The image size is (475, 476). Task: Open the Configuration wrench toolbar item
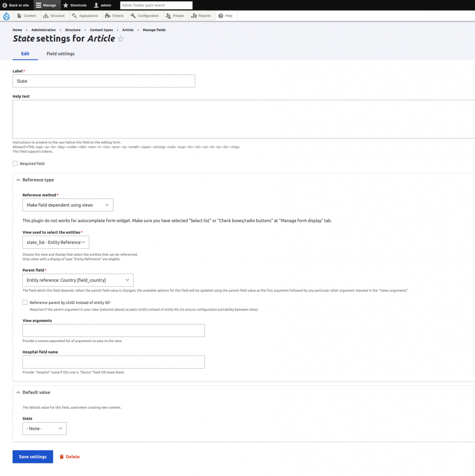[145, 16]
